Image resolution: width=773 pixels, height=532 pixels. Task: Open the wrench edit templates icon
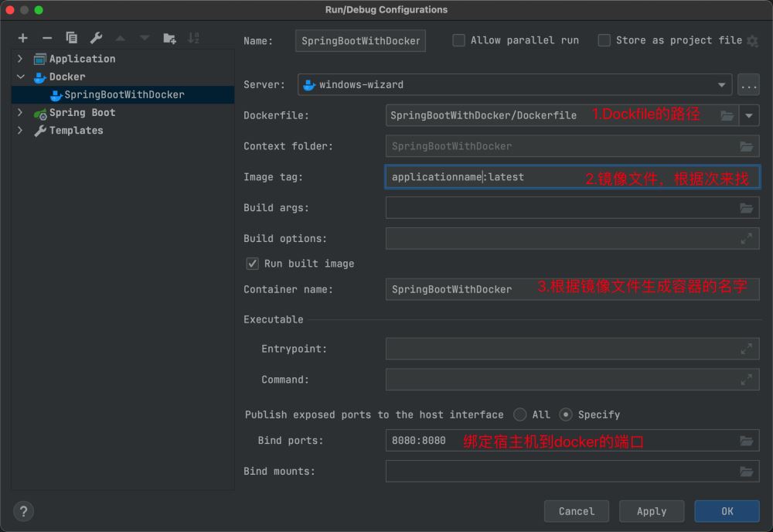[96, 38]
